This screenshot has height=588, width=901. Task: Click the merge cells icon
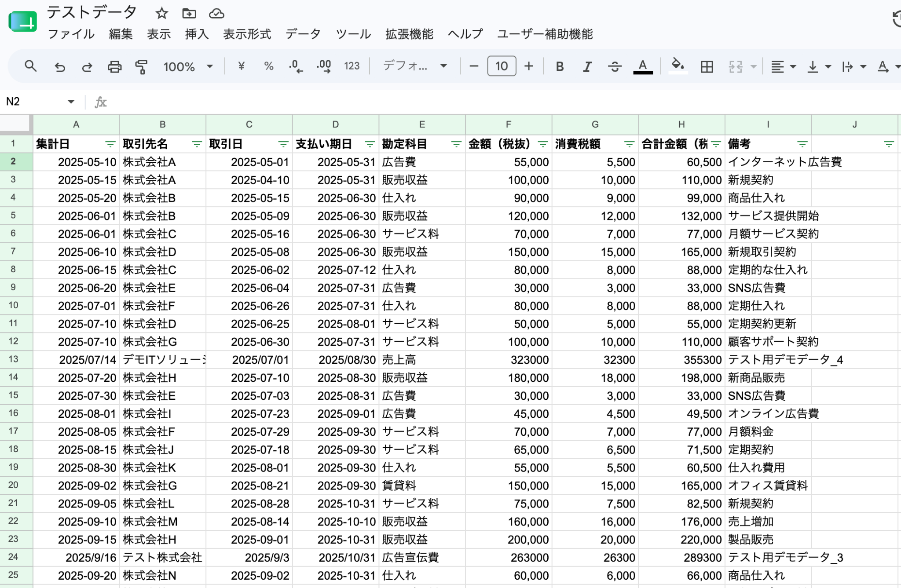pos(735,66)
